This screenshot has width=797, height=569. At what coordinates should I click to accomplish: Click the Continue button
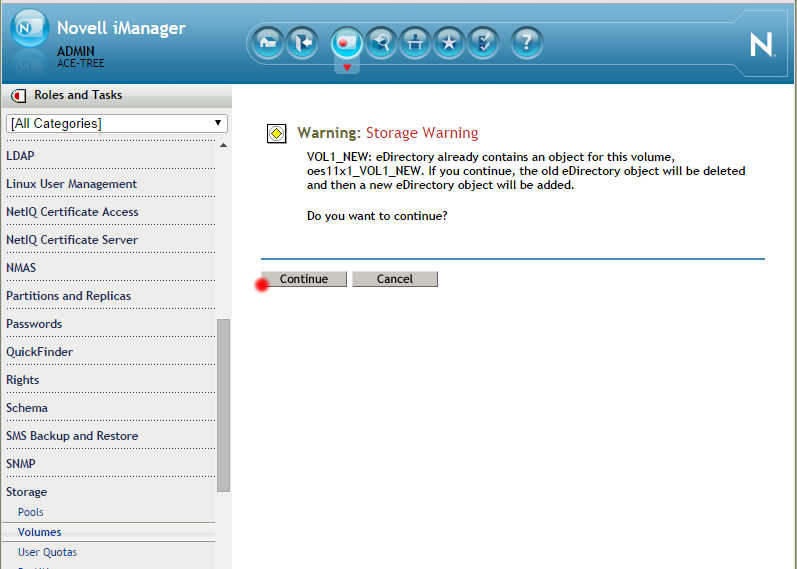(x=304, y=279)
